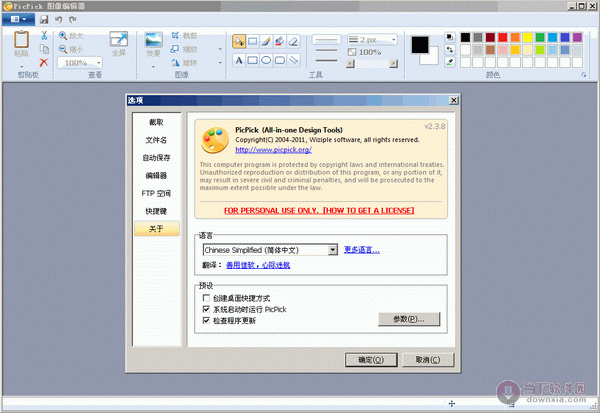The image size is (600, 413).
Task: Expand the color group dialog launcher
Action: 584,75
